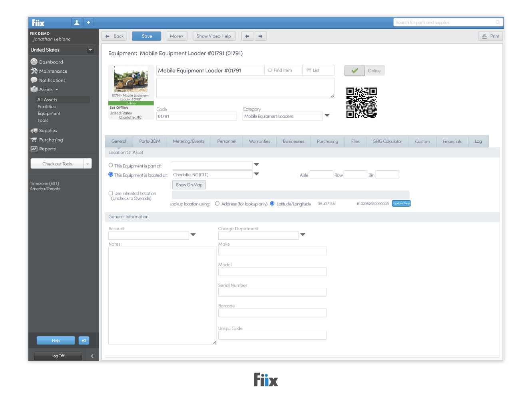The width and height of the screenshot is (532, 400).
Task: Open the Businesses tab
Action: click(x=293, y=141)
